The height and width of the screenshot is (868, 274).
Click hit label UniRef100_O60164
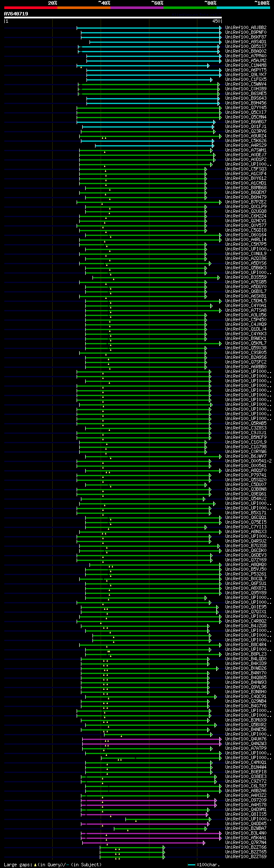(246, 235)
